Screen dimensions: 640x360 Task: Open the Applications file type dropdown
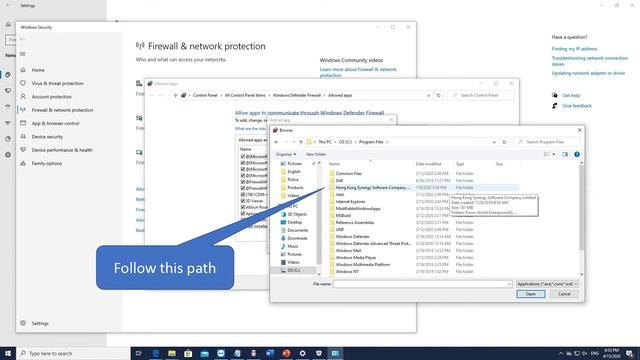(x=547, y=284)
